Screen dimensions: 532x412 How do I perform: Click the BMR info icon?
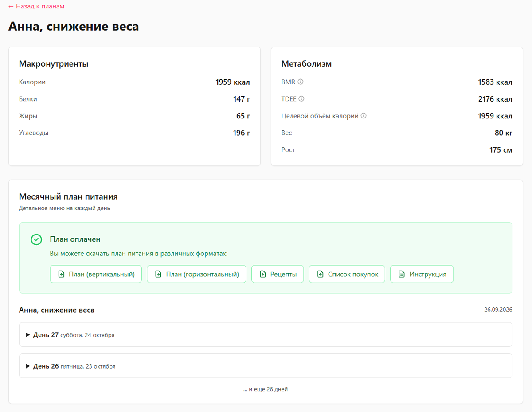tap(301, 82)
